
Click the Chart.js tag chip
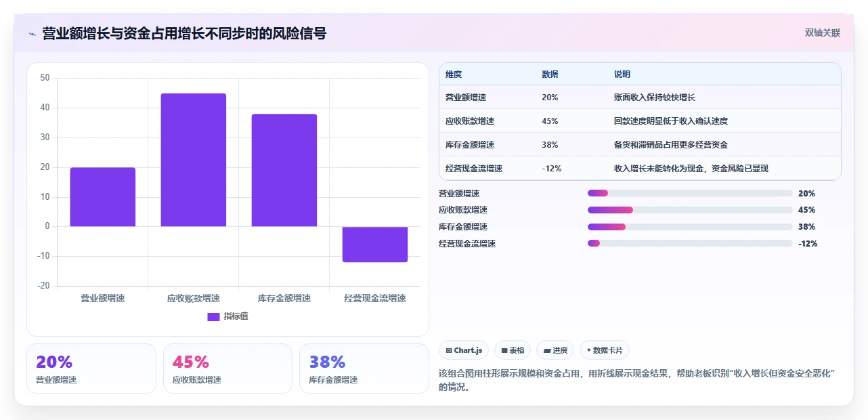point(464,350)
